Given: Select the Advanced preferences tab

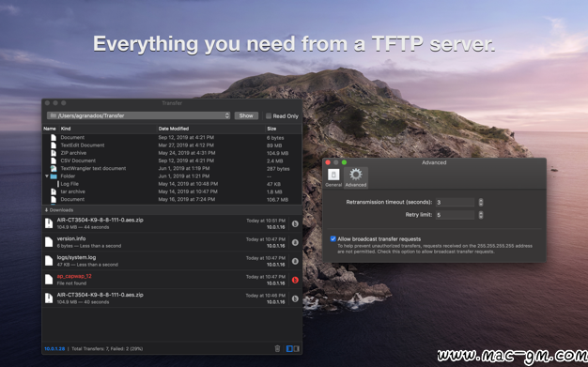Looking at the screenshot, I should pyautogui.click(x=355, y=177).
